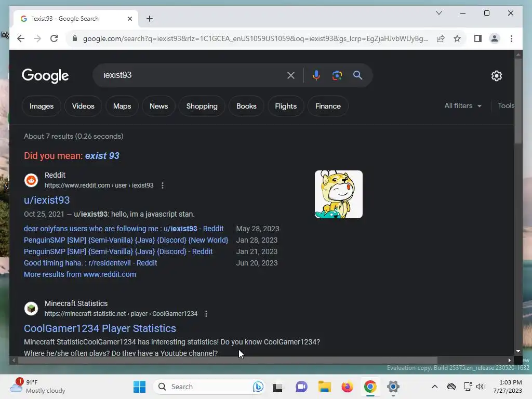Launch Firefox from the taskbar
Screen dimensions: 532x399
click(x=347, y=387)
